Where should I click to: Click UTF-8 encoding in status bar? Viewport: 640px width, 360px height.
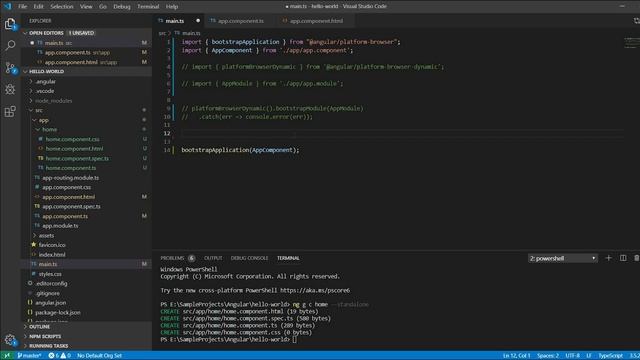[x=572, y=356]
